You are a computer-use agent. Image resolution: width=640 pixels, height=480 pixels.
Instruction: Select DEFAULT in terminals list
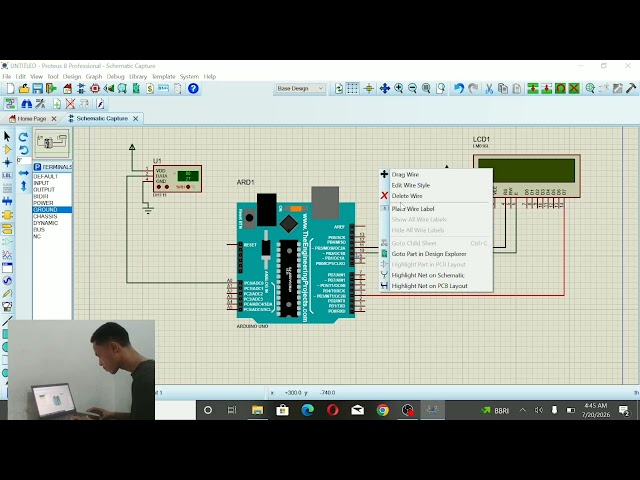[x=46, y=177]
